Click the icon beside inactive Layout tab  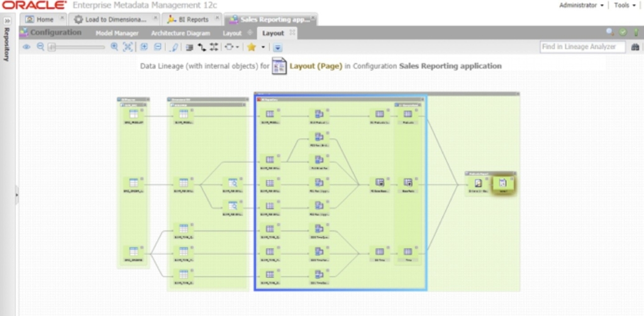point(250,33)
